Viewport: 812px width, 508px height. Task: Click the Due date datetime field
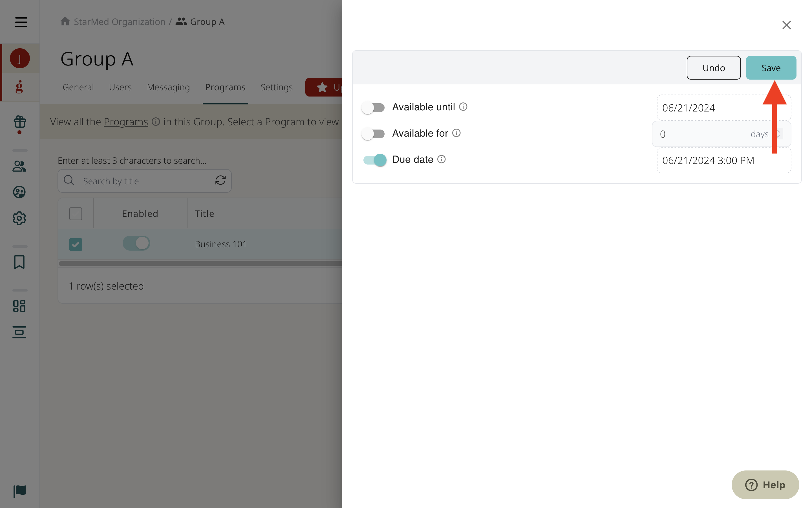pyautogui.click(x=724, y=160)
